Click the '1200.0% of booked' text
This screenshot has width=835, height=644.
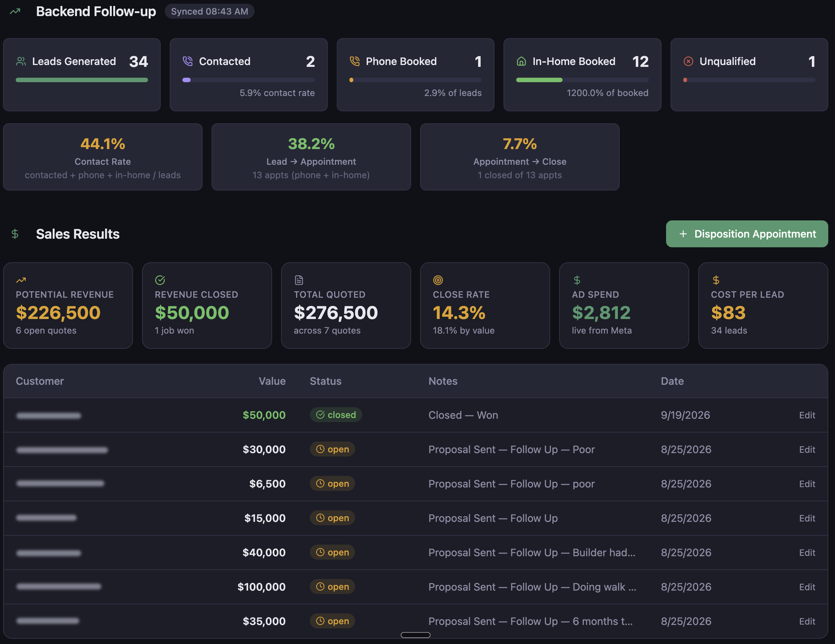pyautogui.click(x=607, y=93)
